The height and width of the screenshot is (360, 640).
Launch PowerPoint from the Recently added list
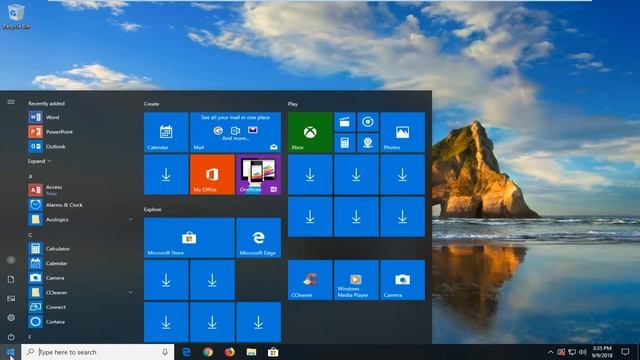(80, 132)
